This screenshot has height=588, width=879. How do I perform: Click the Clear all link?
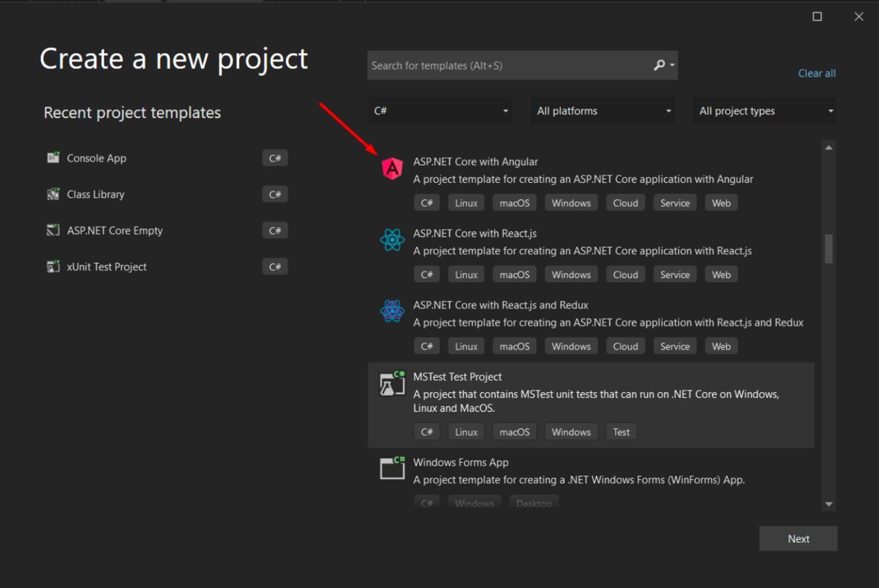tap(816, 73)
